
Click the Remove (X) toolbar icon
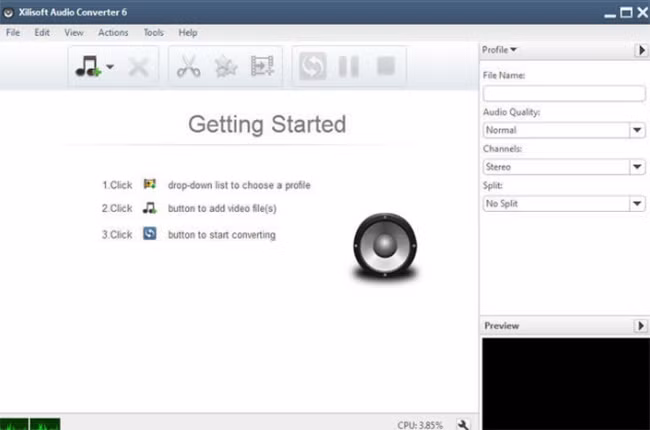tap(139, 67)
